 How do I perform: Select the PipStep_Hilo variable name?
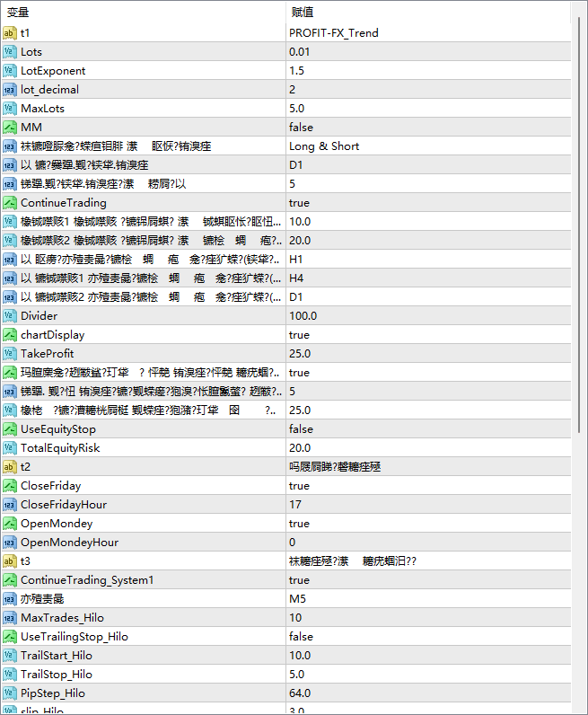point(53,693)
